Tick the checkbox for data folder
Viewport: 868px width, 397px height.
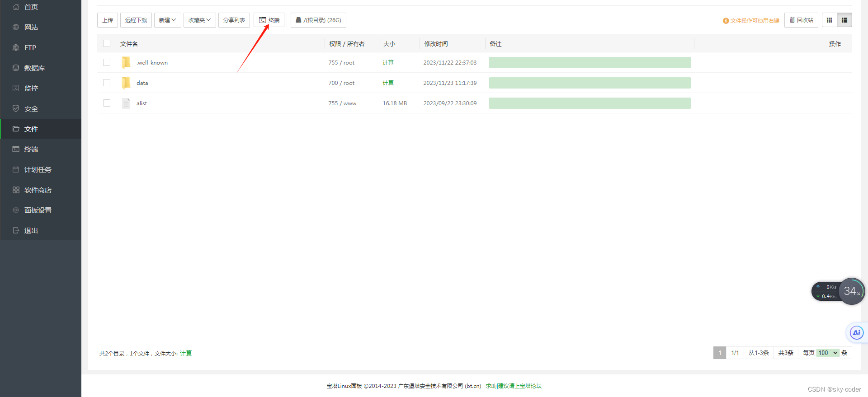[x=107, y=83]
